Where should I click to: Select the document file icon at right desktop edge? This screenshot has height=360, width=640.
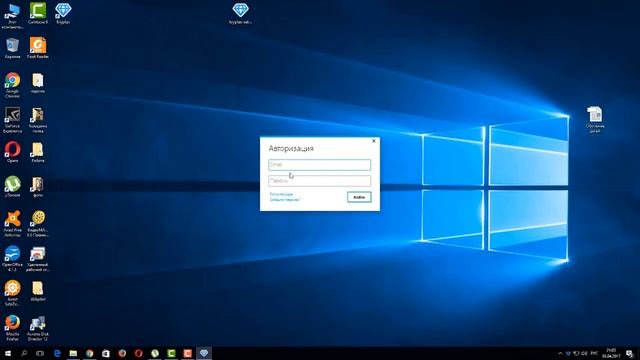click(595, 120)
